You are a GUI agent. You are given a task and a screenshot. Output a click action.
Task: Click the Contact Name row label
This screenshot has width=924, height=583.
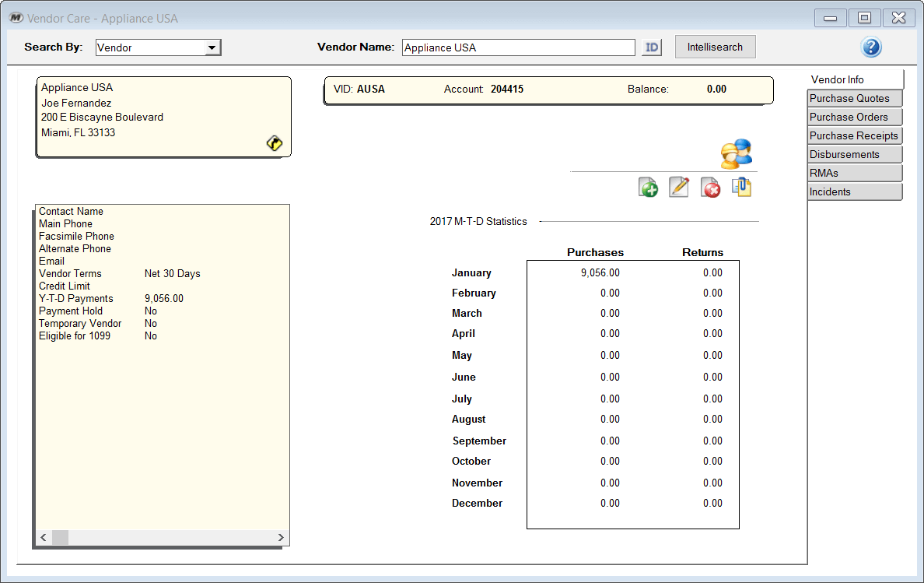click(71, 211)
